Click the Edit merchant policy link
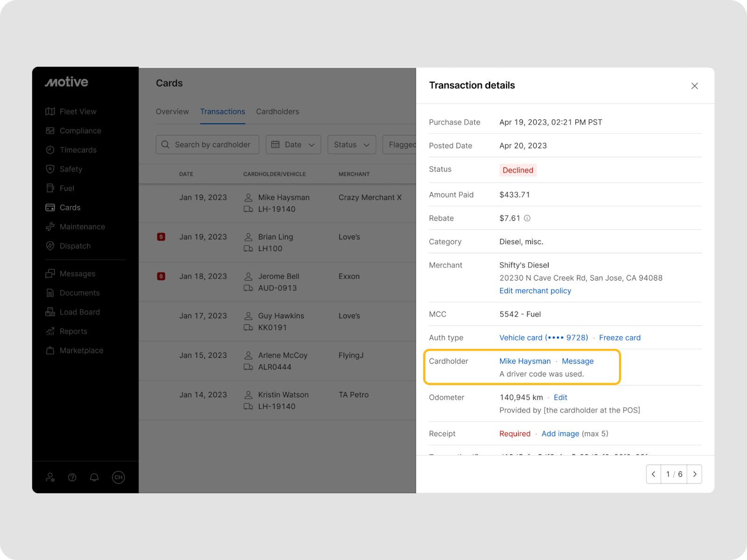747x560 pixels. pos(535,291)
